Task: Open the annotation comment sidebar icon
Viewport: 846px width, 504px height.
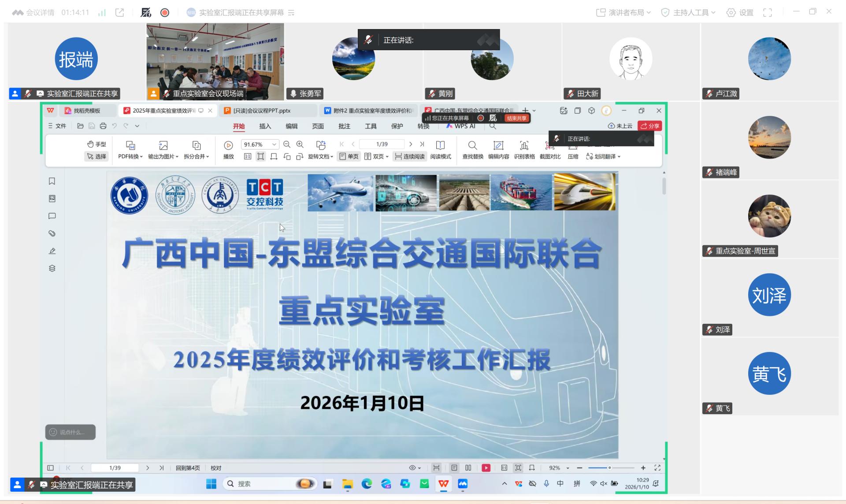Action: 52,216
